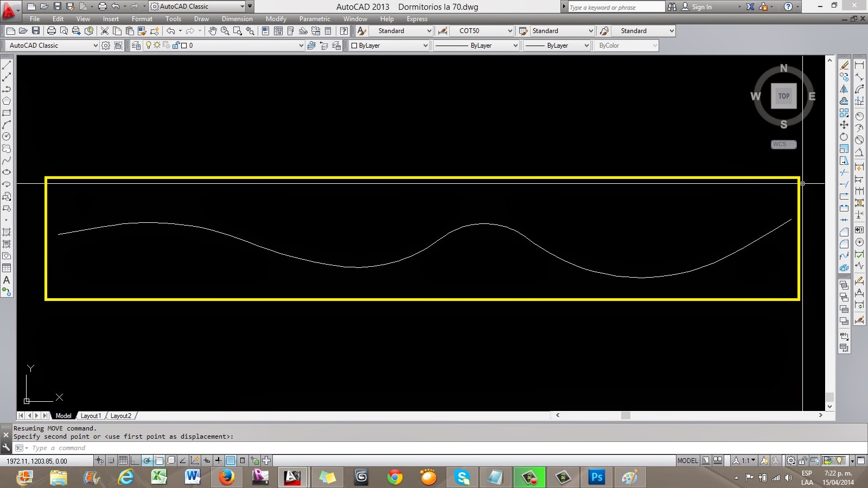This screenshot has width=868, height=488.
Task: Click the Zoom Realtime magnifier icon
Action: 225,31
